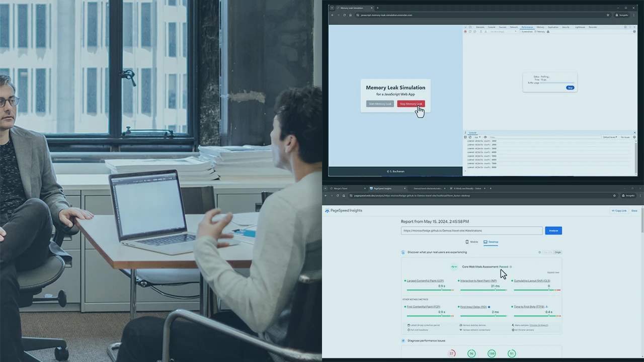Screen dimensions: 644x362
Task: Click Expand view in Core Web Vitals
Action: 553,273
